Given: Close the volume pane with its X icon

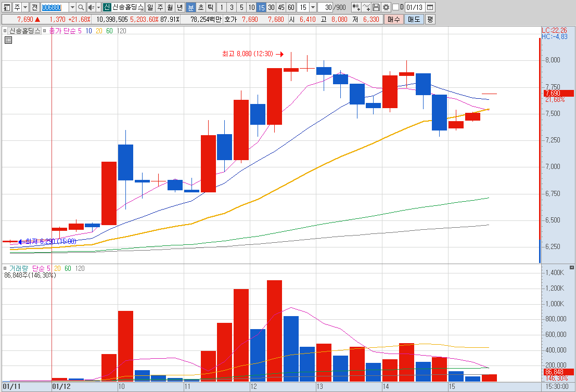Looking at the screenshot, I should tap(572, 268).
